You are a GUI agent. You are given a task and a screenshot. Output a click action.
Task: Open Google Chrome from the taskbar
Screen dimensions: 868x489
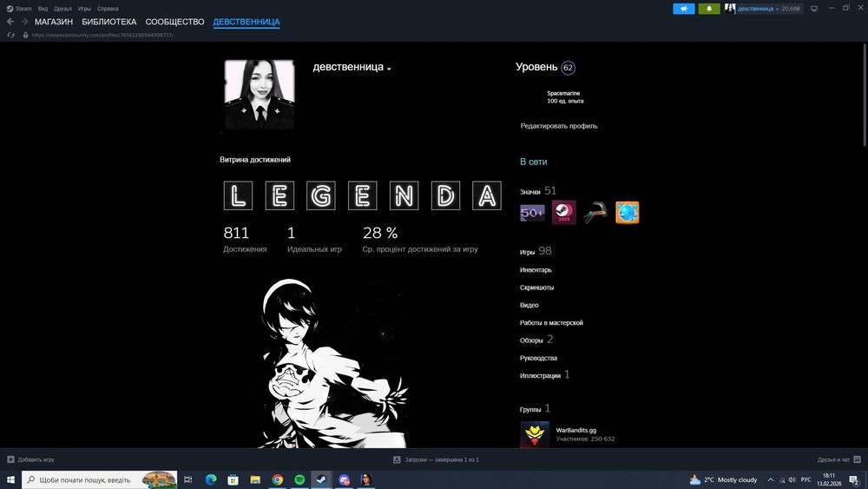pyautogui.click(x=278, y=479)
